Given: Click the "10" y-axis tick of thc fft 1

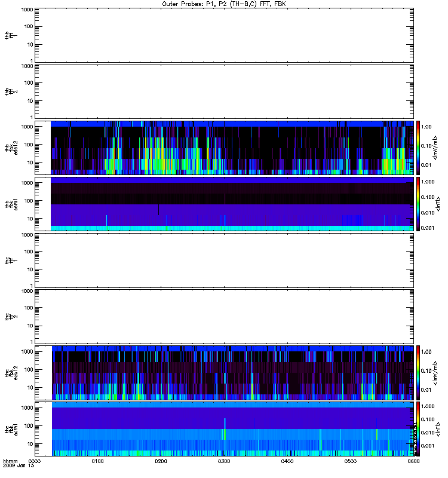Looking at the screenshot, I should (x=30, y=269).
